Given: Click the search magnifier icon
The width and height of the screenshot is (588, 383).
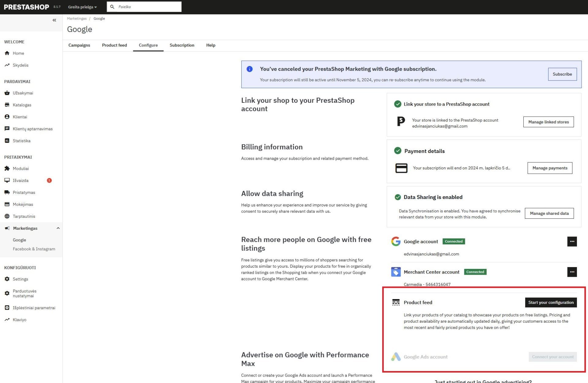Looking at the screenshot, I should point(112,7).
